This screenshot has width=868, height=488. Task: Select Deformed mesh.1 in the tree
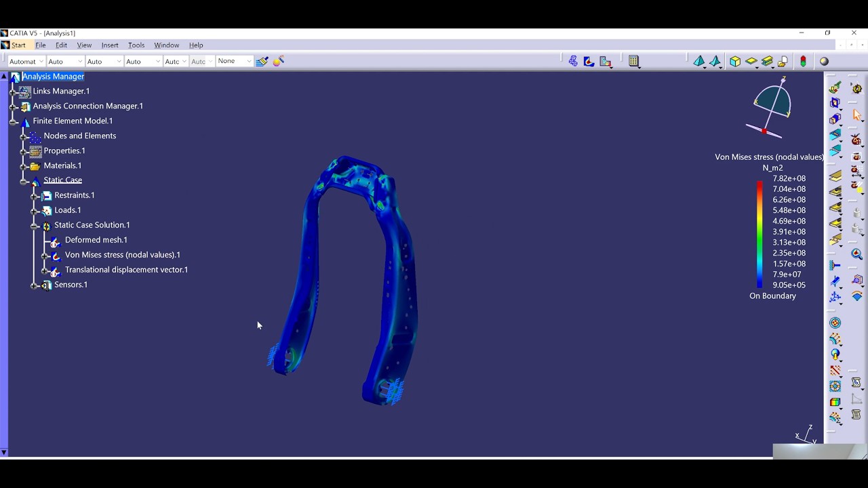tap(96, 240)
